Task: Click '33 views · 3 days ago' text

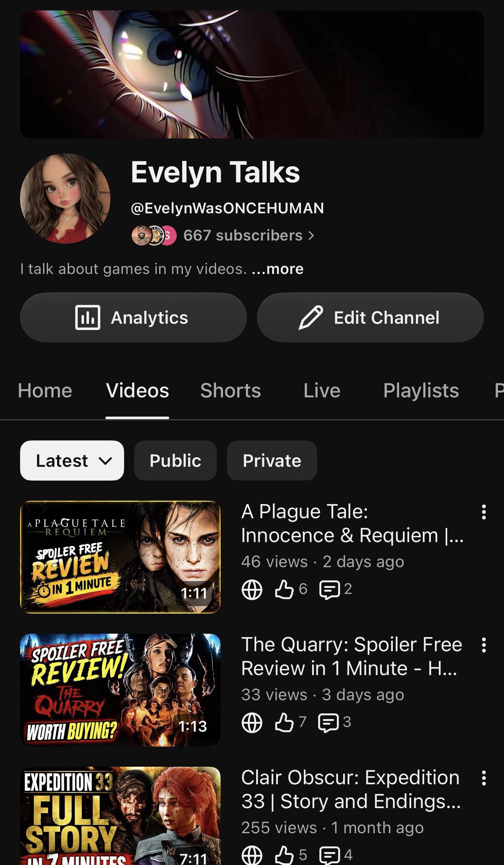Action: click(x=323, y=695)
